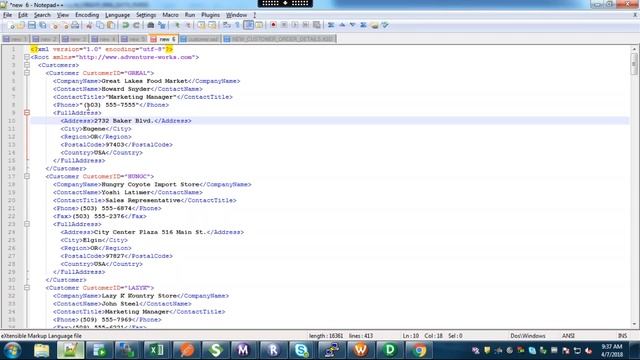Viewport: 640px width, 360px height.
Task: Open Excel from the taskbar
Action: pyautogui.click(x=157, y=350)
